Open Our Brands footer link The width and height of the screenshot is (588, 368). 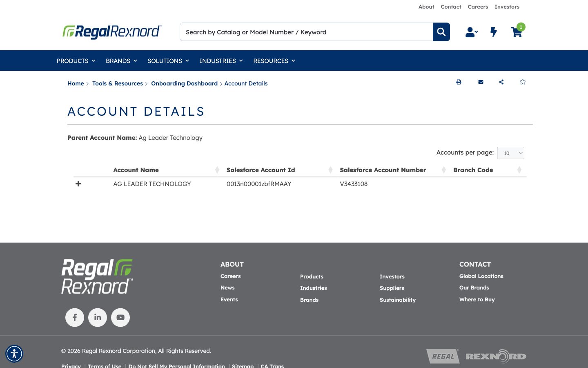[474, 288]
